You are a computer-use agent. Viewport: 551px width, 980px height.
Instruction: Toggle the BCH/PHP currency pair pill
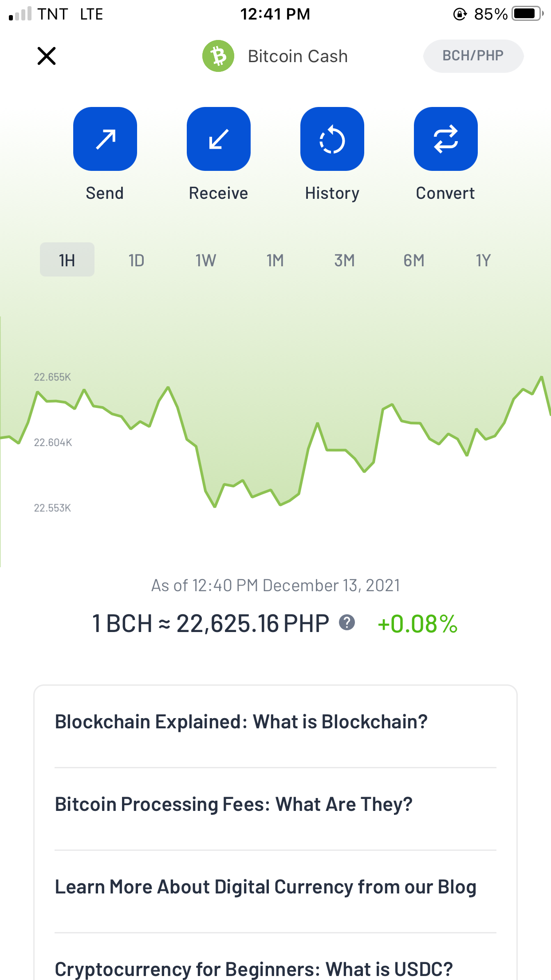click(473, 56)
